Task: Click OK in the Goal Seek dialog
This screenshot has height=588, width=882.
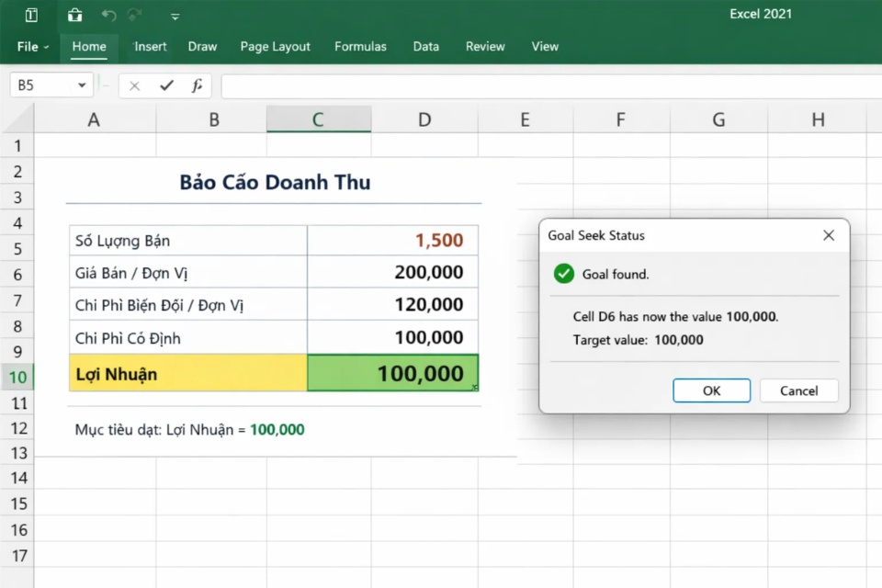Action: tap(711, 390)
